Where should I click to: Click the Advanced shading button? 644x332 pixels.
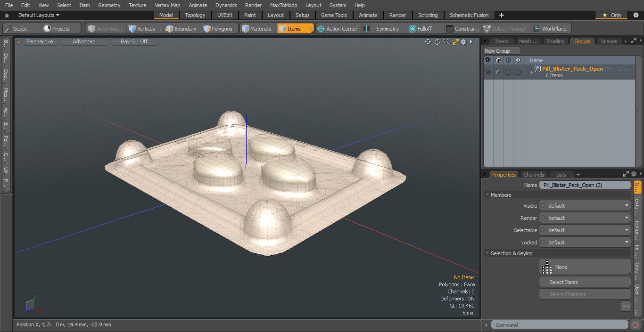[x=84, y=42]
